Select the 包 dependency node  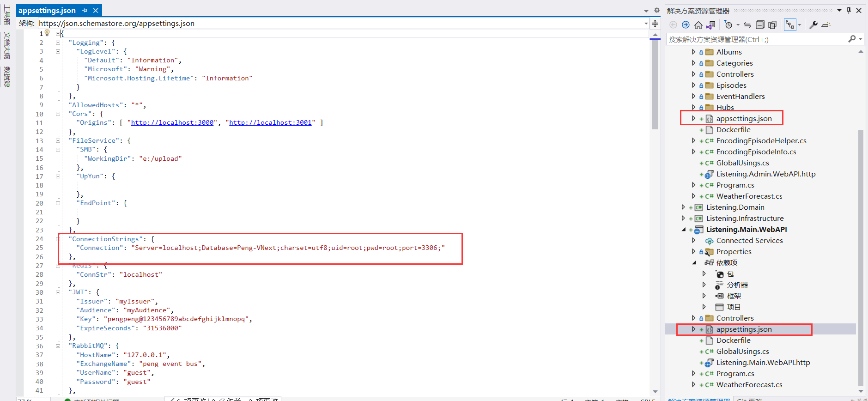click(x=730, y=273)
